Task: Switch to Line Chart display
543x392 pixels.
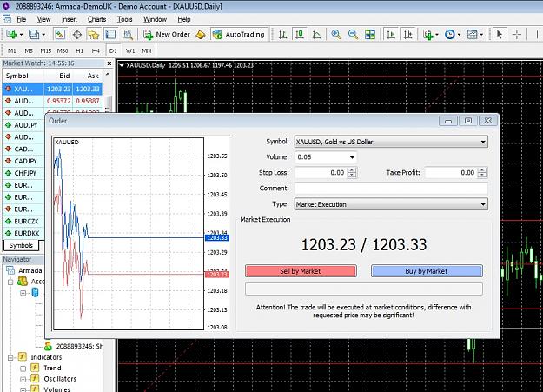Action: coord(316,34)
